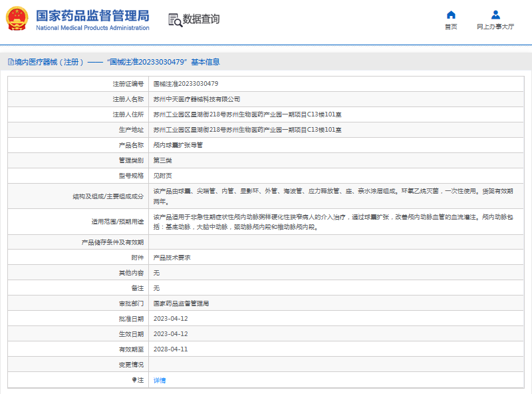Click the icon beside 注 in bottom row

coord(135,379)
